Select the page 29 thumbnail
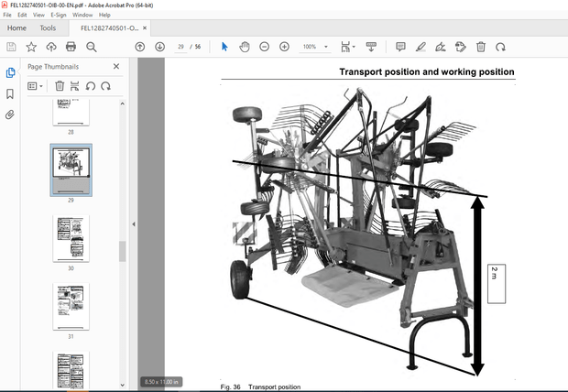The width and height of the screenshot is (568, 392). point(71,170)
